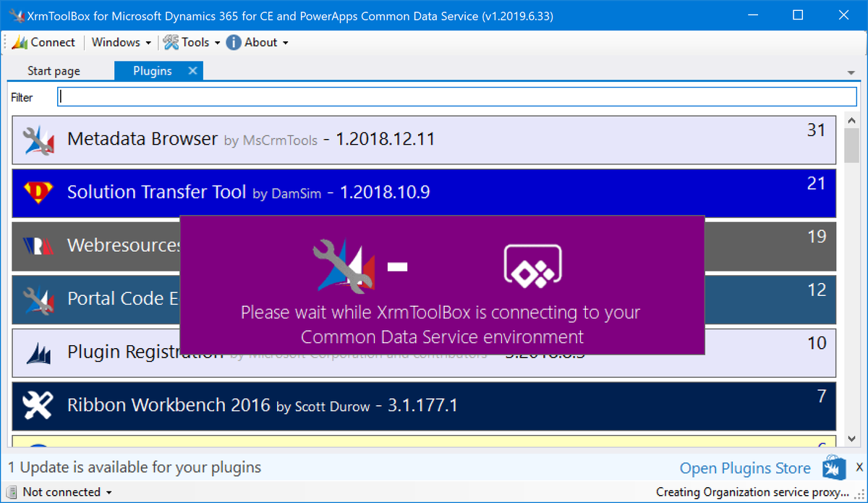Open the Metadata Browser plugin row

(424, 140)
